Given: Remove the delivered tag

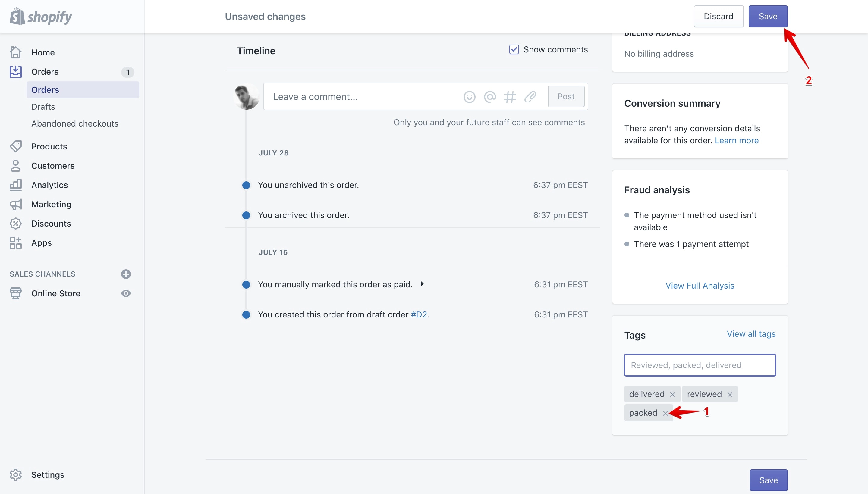Looking at the screenshot, I should [672, 394].
